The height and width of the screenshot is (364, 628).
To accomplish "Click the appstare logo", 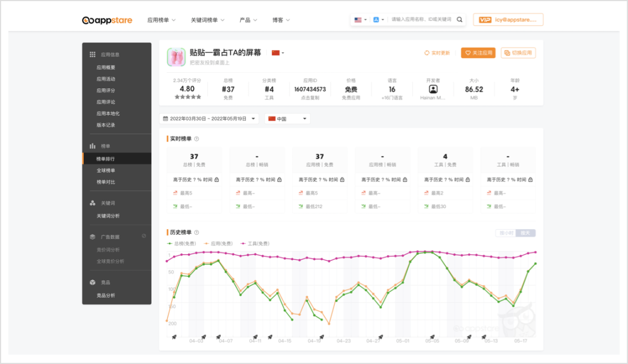I will (x=107, y=20).
